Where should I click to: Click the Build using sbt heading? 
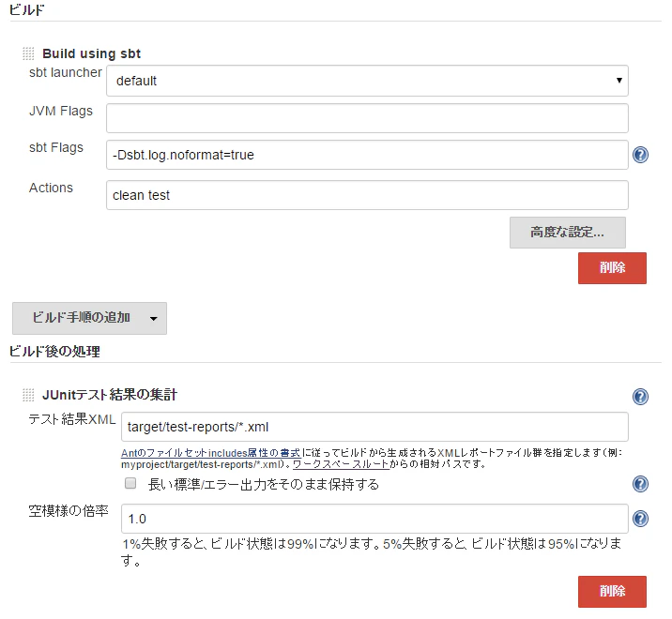tap(91, 53)
